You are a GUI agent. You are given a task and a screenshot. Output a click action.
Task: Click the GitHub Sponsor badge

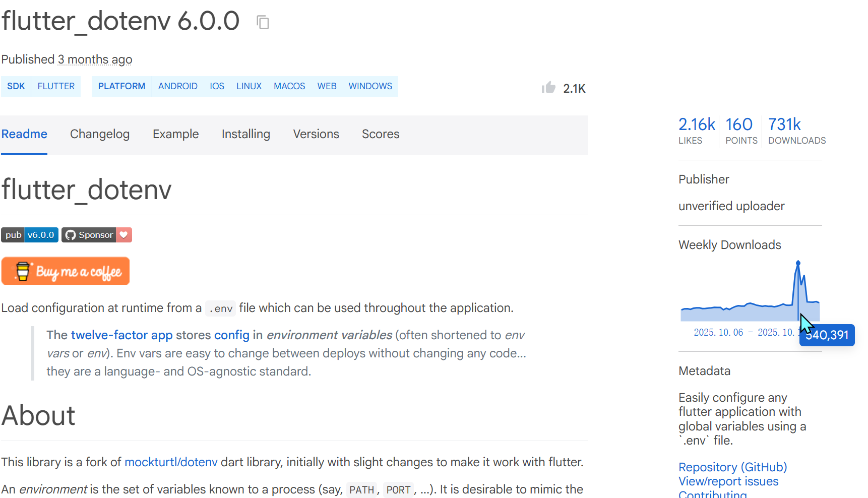(96, 235)
